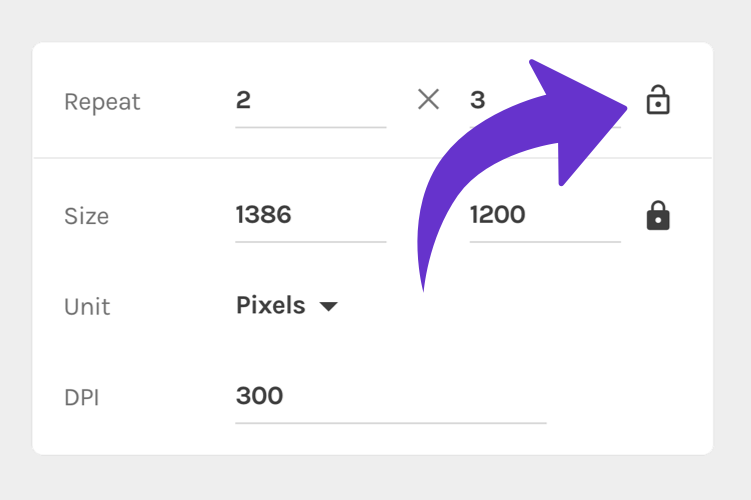Click the DPI label text

(x=82, y=397)
